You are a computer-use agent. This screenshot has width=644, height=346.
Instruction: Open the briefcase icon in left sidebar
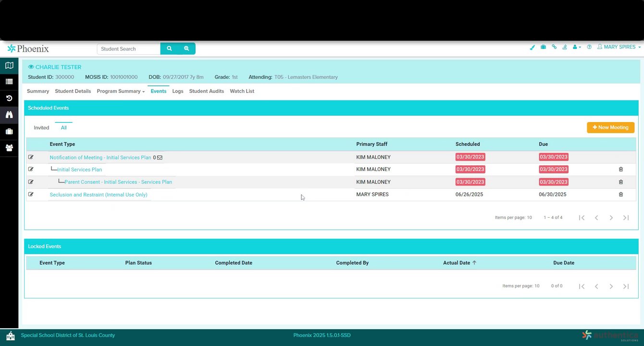pyautogui.click(x=9, y=131)
